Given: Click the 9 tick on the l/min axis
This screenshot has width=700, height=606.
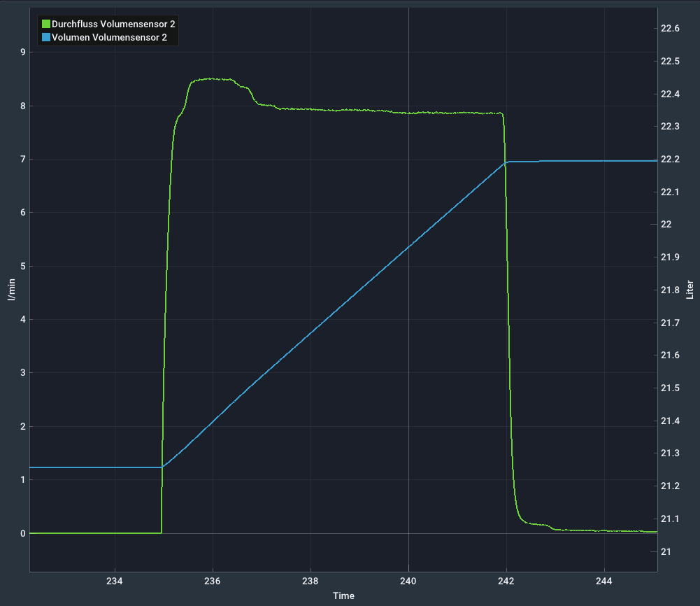Looking at the screenshot, I should (x=22, y=52).
